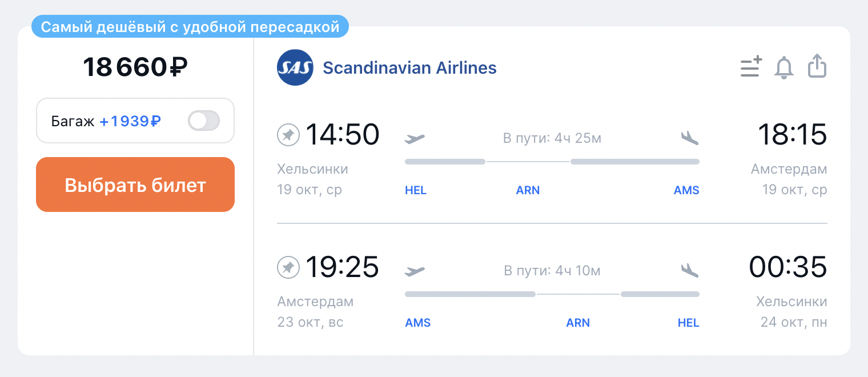Screen dimensions: 868x377
Task: Click the 18 660₽ ticket price
Action: (x=135, y=67)
